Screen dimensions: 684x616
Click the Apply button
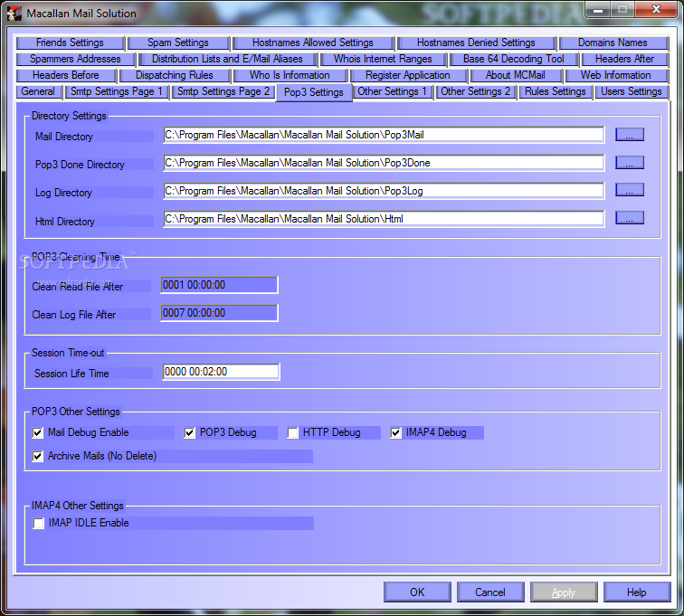pos(564,592)
